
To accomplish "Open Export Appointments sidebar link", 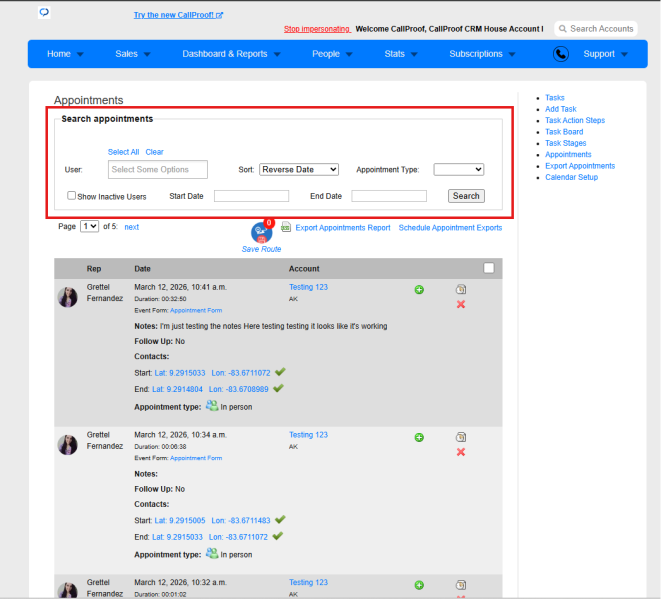I will (580, 166).
